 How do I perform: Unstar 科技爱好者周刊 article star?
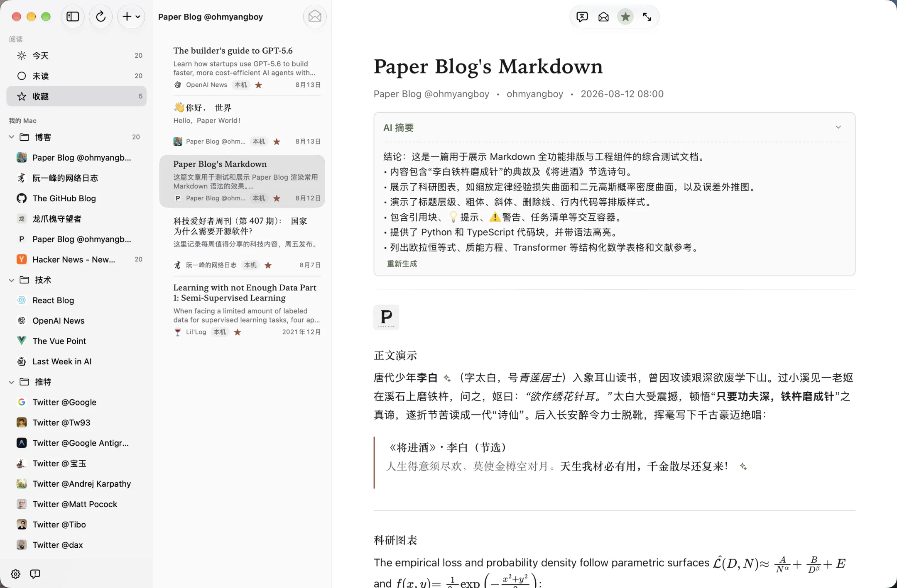pos(268,265)
